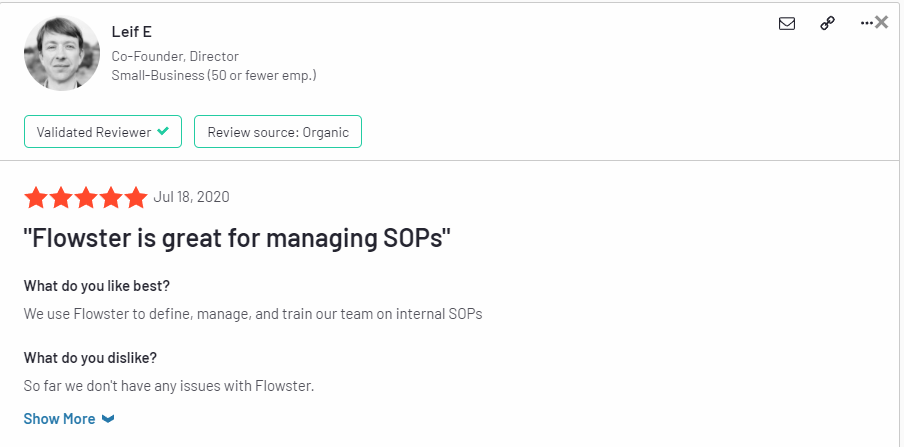Click the reviewer name Leif E

[131, 32]
